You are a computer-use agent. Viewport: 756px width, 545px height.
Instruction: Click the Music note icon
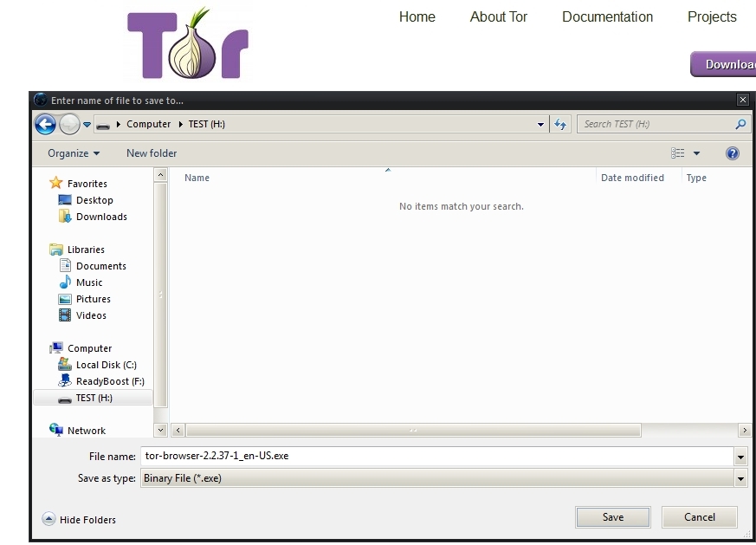tap(65, 282)
